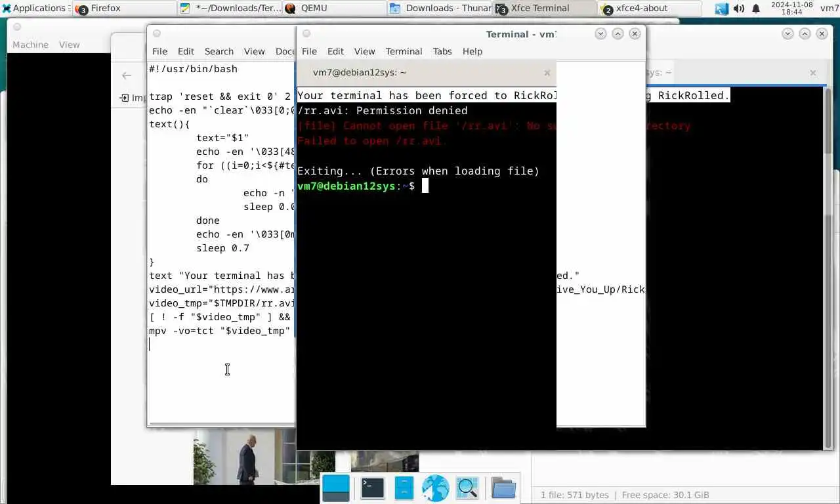Image resolution: width=840 pixels, height=504 pixels.
Task: Open the Applications menu in the panel
Action: coord(35,8)
